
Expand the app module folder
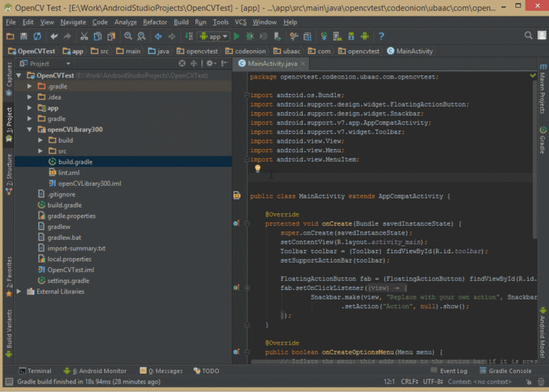[31, 108]
